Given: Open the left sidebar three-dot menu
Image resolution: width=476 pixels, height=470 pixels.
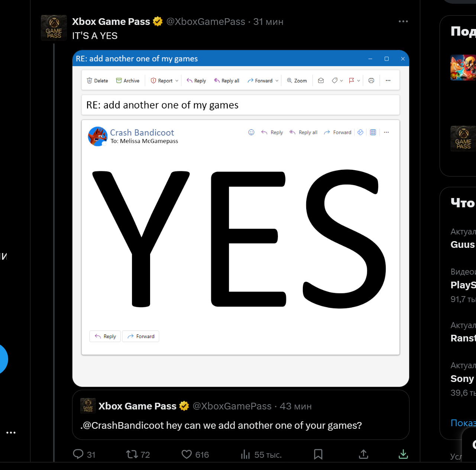Looking at the screenshot, I should tap(11, 432).
